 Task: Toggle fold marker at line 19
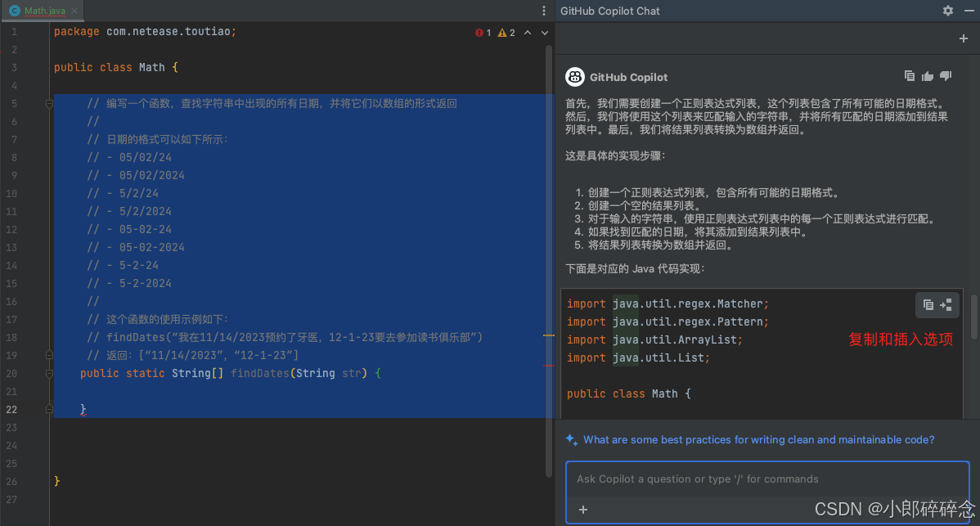pyautogui.click(x=49, y=356)
